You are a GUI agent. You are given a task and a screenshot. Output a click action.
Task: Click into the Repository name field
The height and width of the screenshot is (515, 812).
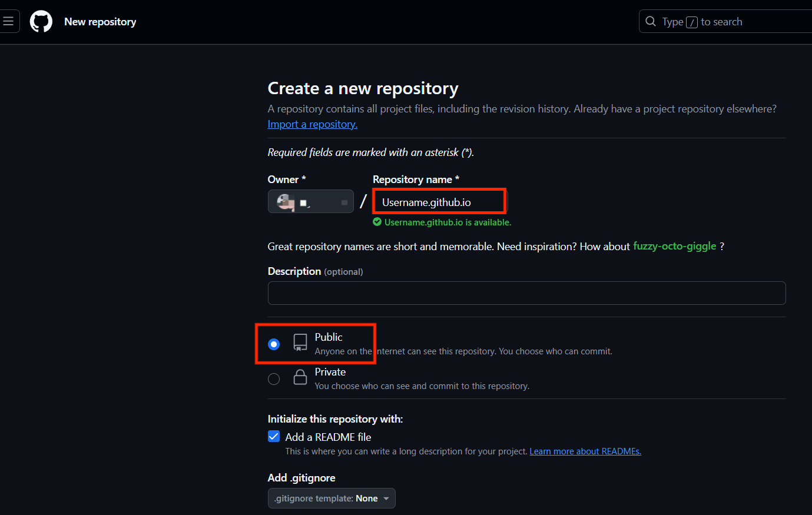coord(439,202)
